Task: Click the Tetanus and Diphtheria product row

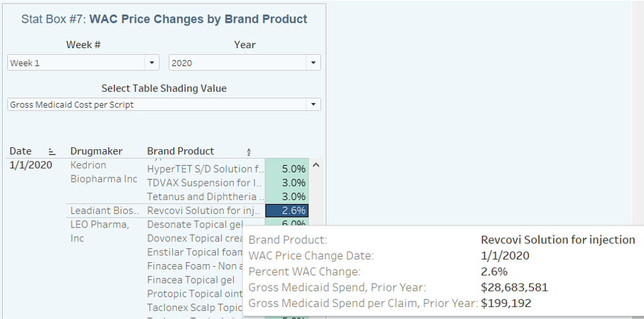Action: [x=205, y=197]
